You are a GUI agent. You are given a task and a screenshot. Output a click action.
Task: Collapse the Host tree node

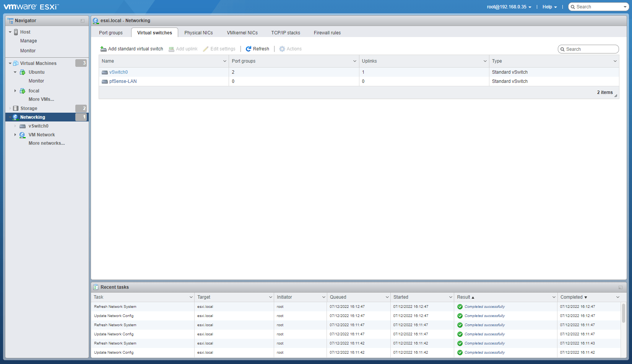pos(10,32)
